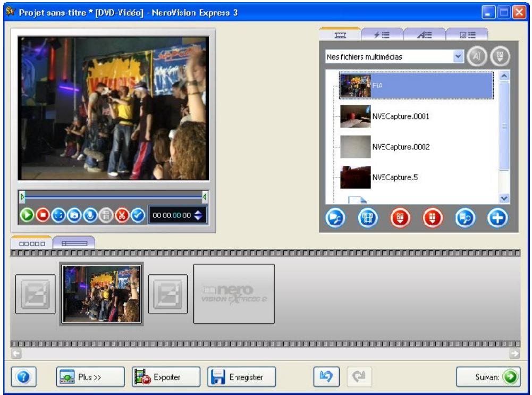The height and width of the screenshot is (395, 532).
Task: Click the preview position slider track
Action: point(113,197)
